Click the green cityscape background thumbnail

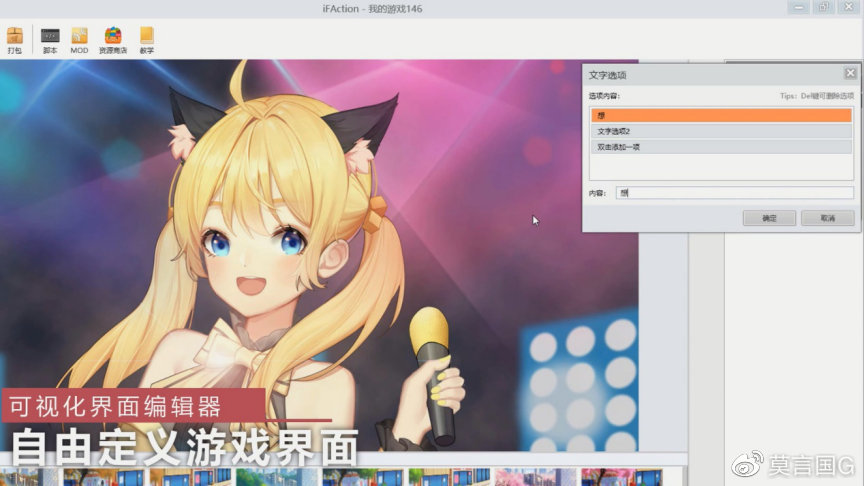click(x=277, y=477)
